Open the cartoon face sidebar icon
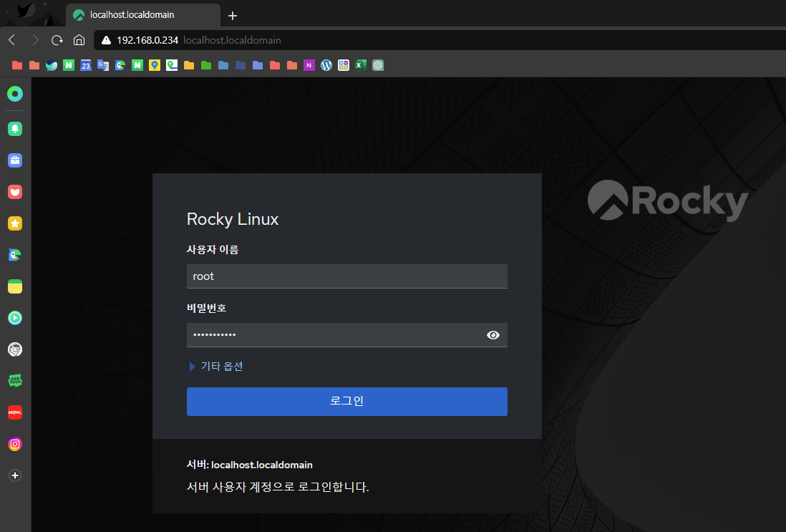 15,349
